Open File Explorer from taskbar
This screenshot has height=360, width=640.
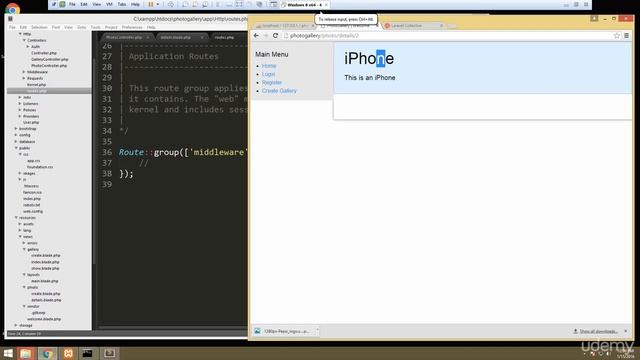[x=26, y=353]
